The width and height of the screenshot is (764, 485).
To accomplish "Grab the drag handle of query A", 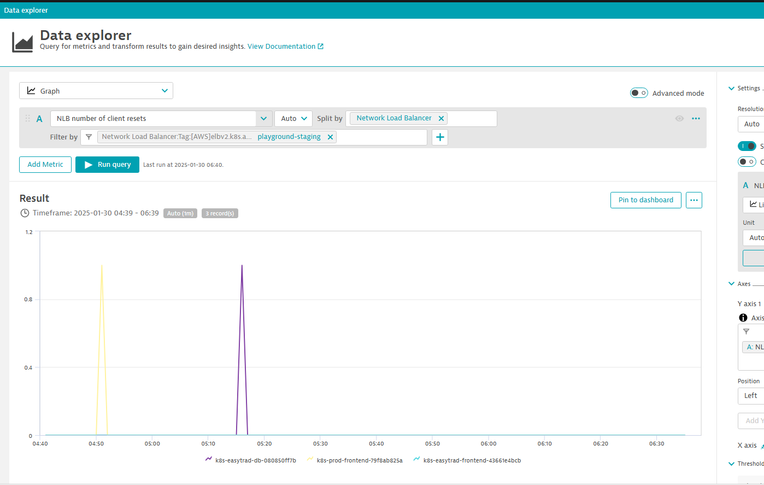I will coord(27,118).
